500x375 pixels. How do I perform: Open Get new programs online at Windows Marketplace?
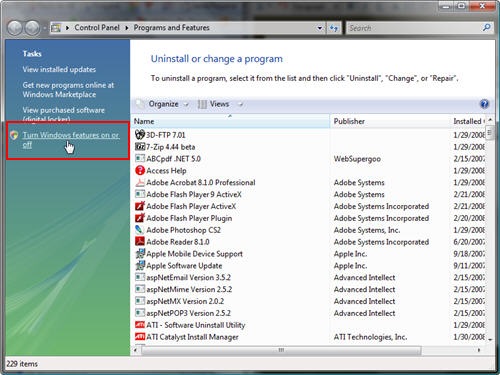[68, 90]
